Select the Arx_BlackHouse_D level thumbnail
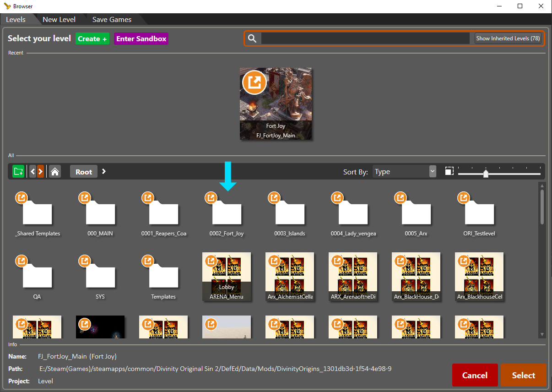The width and height of the screenshot is (552, 392). 416,277
